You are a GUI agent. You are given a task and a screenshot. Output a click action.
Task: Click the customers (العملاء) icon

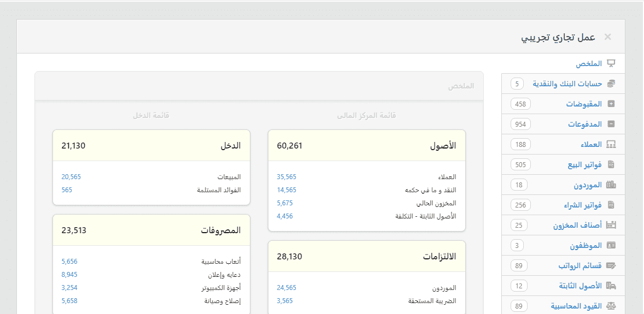(611, 145)
